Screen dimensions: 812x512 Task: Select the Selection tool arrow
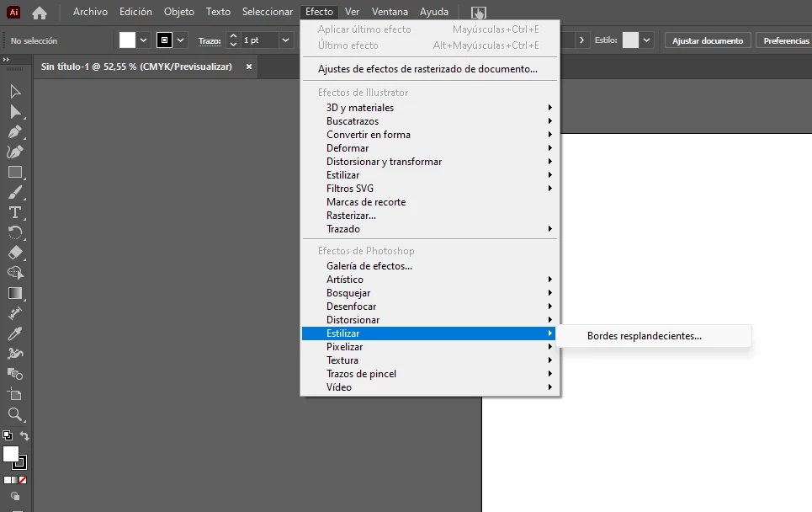click(x=15, y=92)
